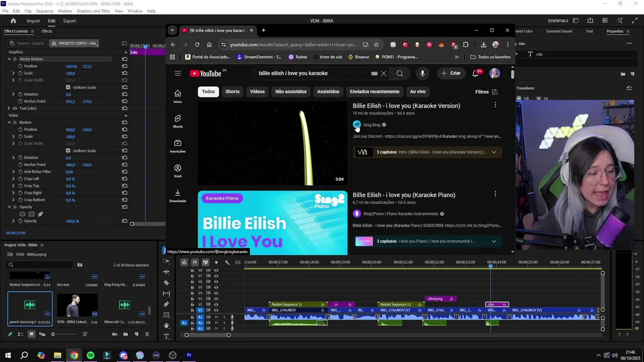Toggle V2 track output eye

point(216,304)
